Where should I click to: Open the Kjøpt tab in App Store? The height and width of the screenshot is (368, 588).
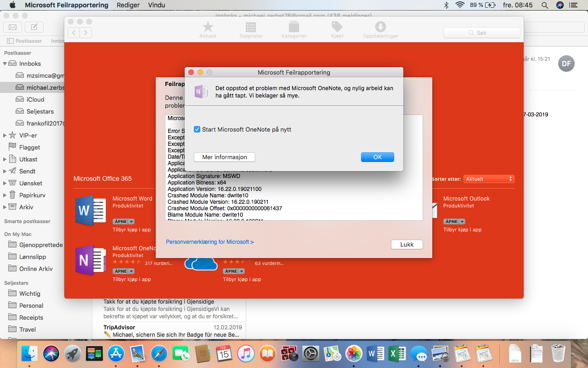[x=337, y=29]
